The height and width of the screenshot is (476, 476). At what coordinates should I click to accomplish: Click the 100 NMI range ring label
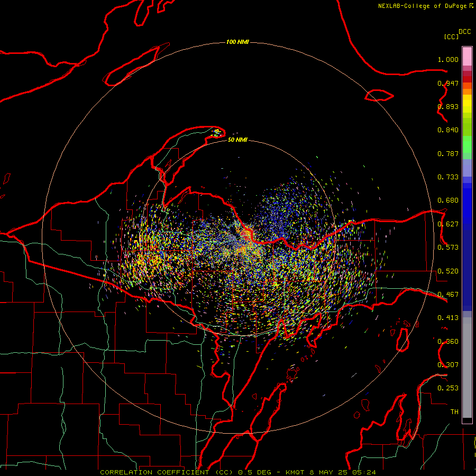pos(237,42)
